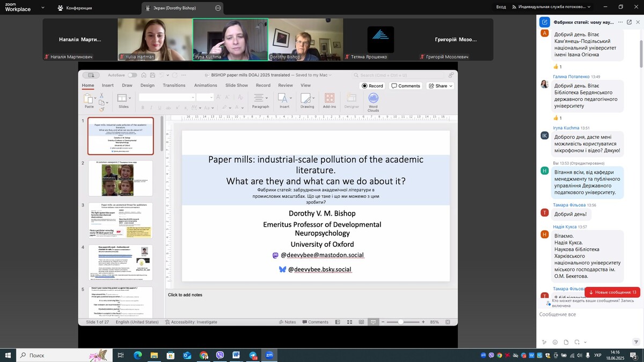Expand the Slides layout dropdown arrow
644x362 pixels.
pyautogui.click(x=130, y=98)
